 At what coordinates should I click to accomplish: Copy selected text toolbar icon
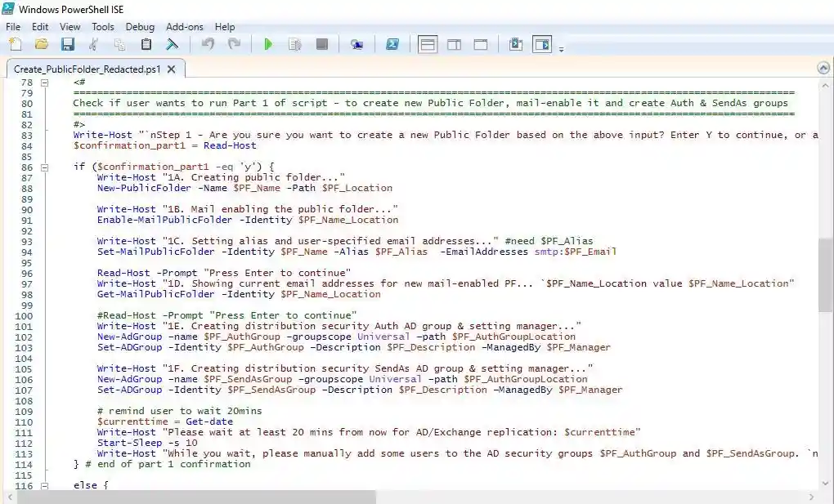point(119,44)
